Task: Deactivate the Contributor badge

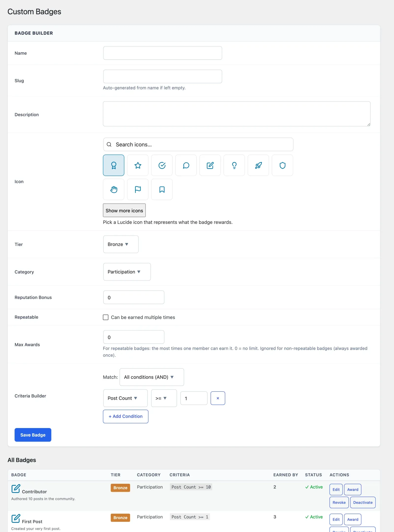Action: (363, 502)
